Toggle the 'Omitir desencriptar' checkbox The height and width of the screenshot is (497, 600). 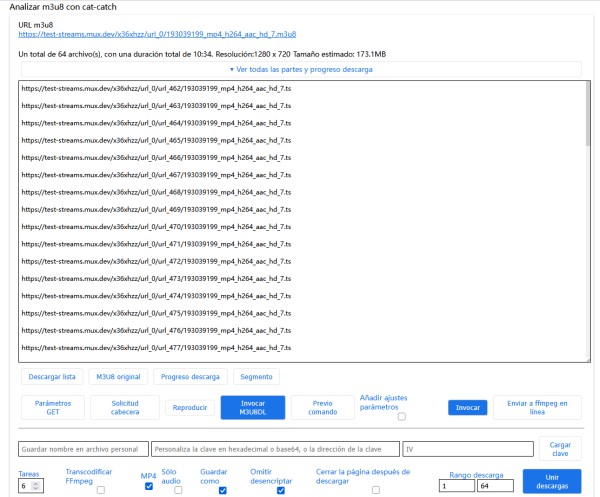coord(281,491)
